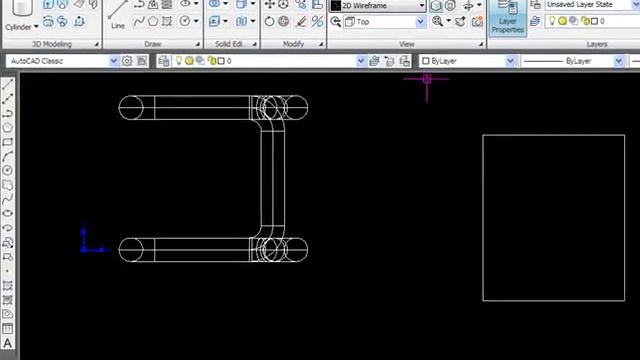This screenshot has width=640, height=360.
Task: Select the Circle tool in the left toolbar
Action: [8, 170]
